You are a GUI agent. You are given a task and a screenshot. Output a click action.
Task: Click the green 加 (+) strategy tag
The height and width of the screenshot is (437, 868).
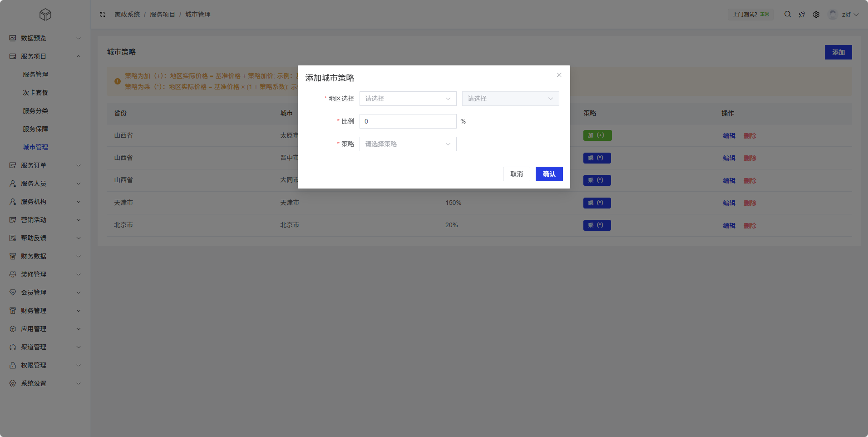coord(597,135)
